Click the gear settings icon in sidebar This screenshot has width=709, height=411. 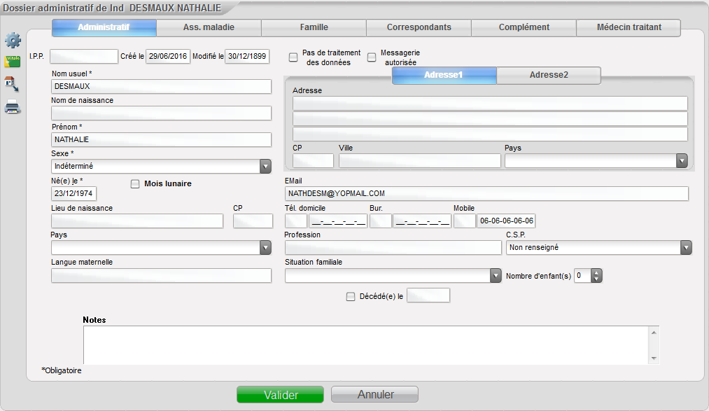[x=13, y=40]
